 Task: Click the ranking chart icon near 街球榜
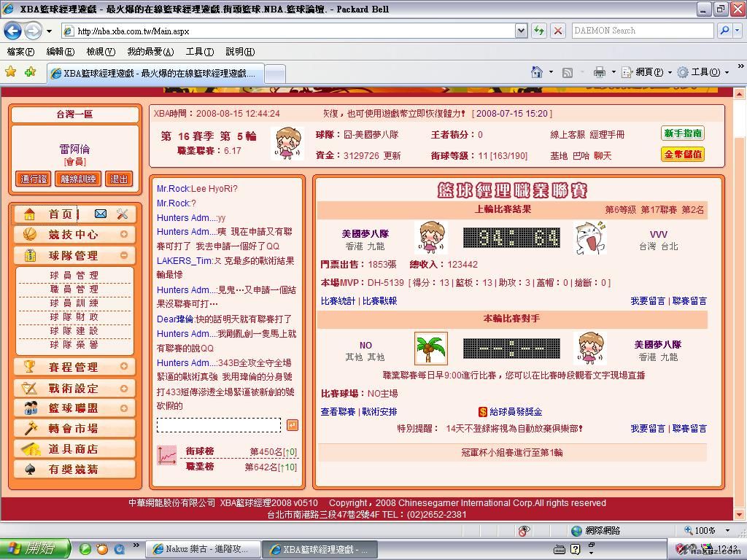[167, 456]
